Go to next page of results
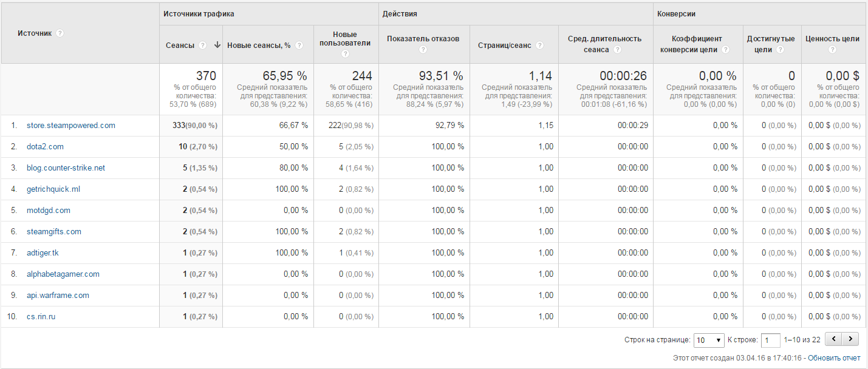 point(851,339)
